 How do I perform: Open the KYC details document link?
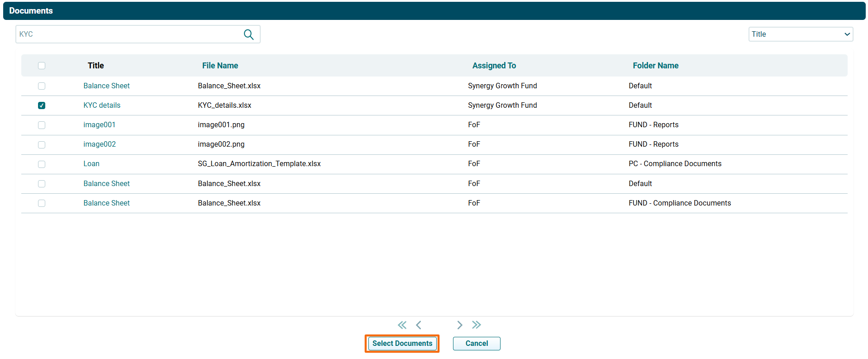102,105
